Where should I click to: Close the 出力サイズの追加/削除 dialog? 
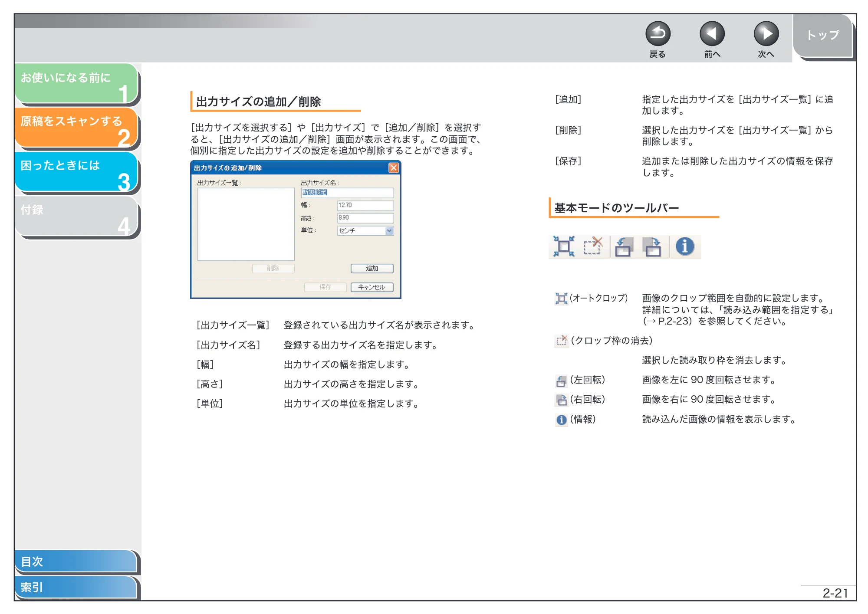(393, 168)
